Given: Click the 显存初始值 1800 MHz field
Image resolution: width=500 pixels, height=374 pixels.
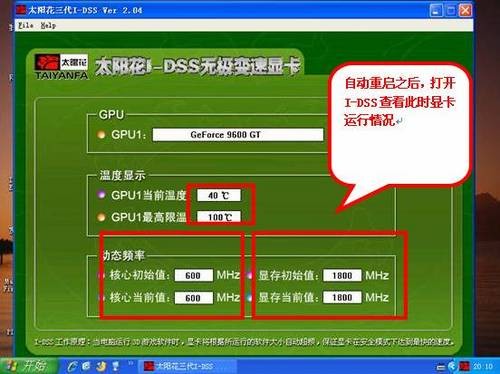Looking at the screenshot, I should [x=342, y=275].
